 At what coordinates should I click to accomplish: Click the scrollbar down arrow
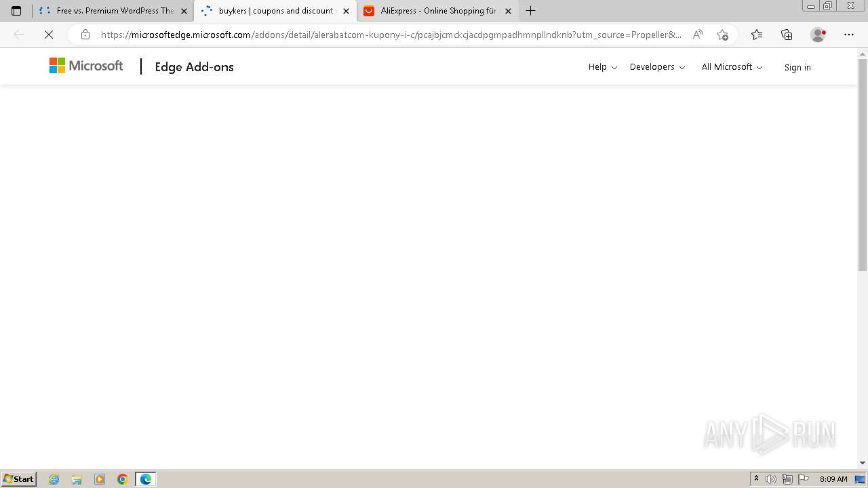pos(863,463)
